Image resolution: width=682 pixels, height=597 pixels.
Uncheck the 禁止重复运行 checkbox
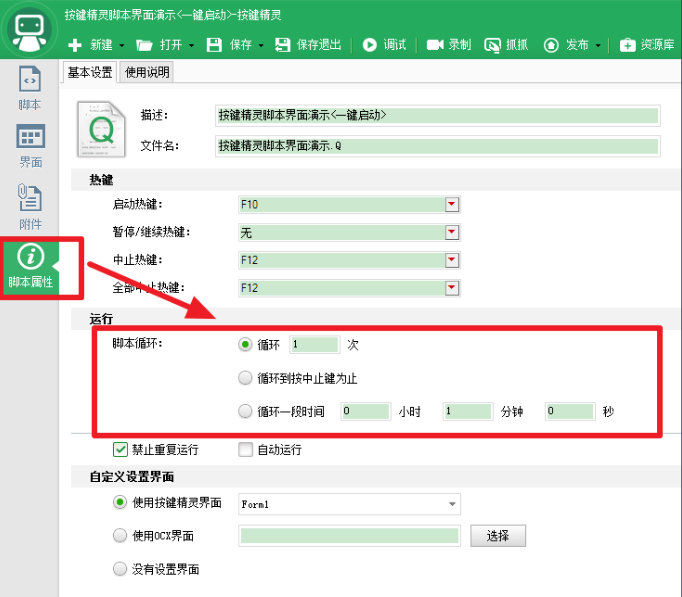[x=120, y=450]
